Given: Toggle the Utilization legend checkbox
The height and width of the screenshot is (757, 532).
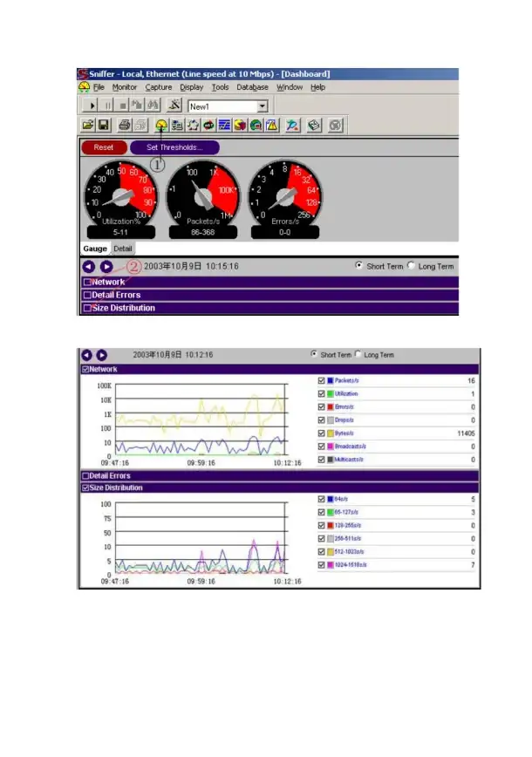Looking at the screenshot, I should point(321,393).
